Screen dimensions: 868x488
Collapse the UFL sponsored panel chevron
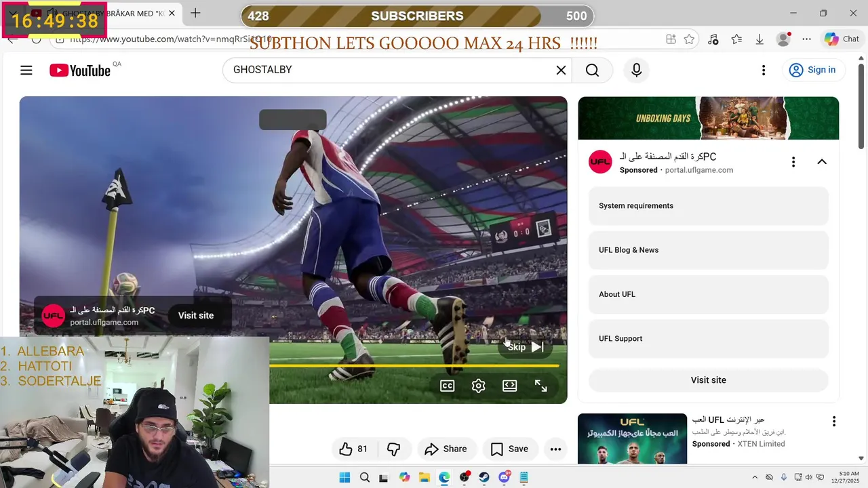(x=822, y=162)
